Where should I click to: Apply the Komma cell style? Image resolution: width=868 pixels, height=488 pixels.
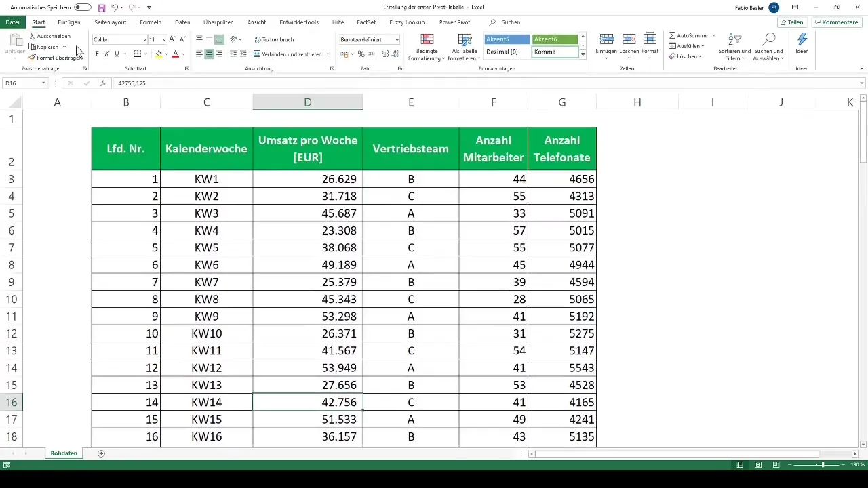[555, 52]
